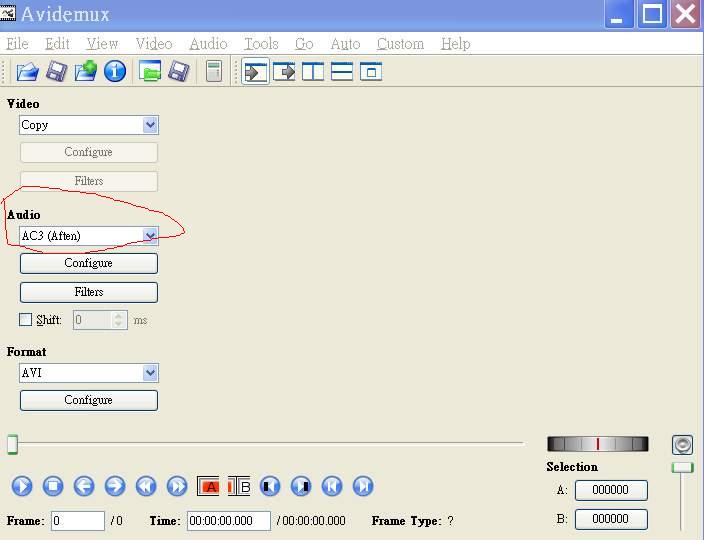
Task: Maximize the Avidemux window
Action: point(652,14)
